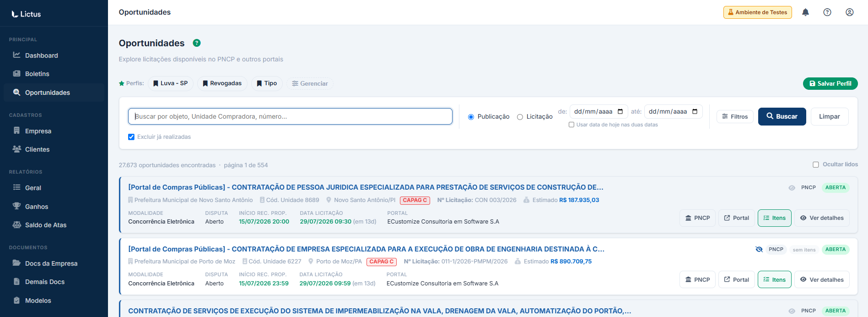Open calendar picker of the 'de' date field
This screenshot has height=317, width=868.
point(620,111)
